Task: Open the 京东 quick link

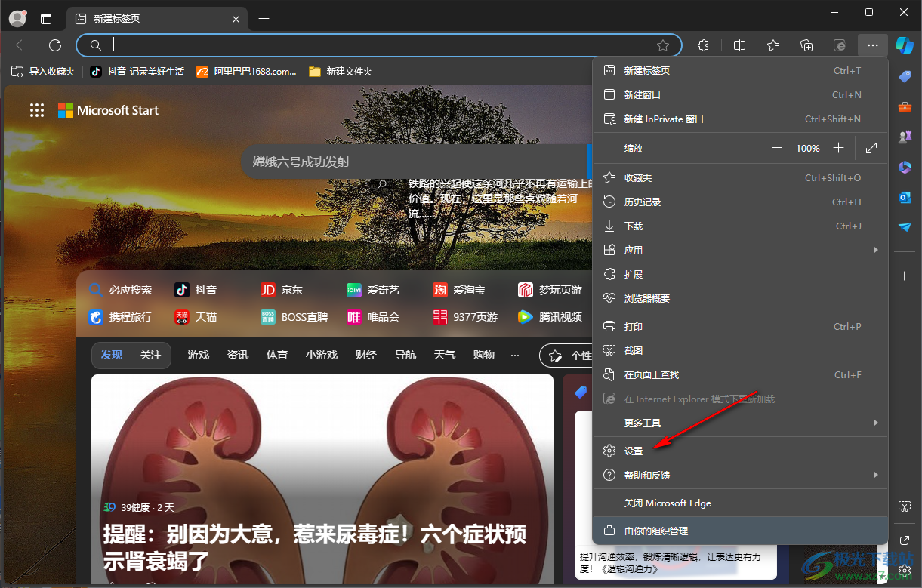Action: click(282, 290)
